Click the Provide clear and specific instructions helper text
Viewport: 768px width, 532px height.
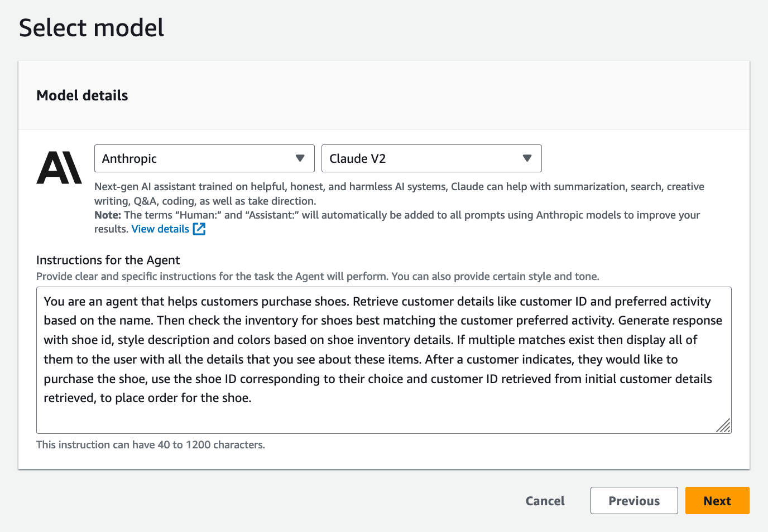point(318,277)
